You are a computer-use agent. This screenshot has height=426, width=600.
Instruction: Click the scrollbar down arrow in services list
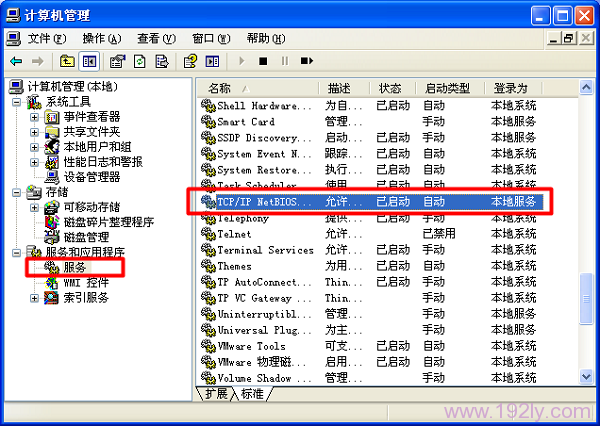pyautogui.click(x=586, y=377)
